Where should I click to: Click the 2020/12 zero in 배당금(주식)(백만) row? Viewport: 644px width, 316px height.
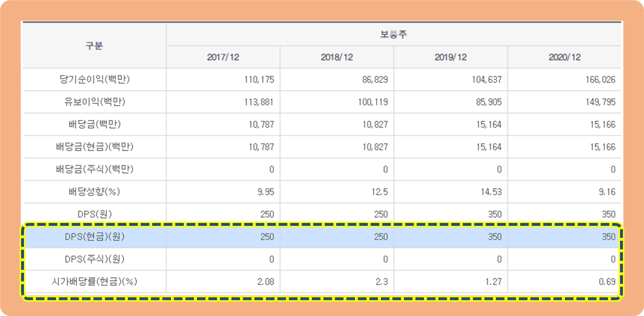[613, 170]
